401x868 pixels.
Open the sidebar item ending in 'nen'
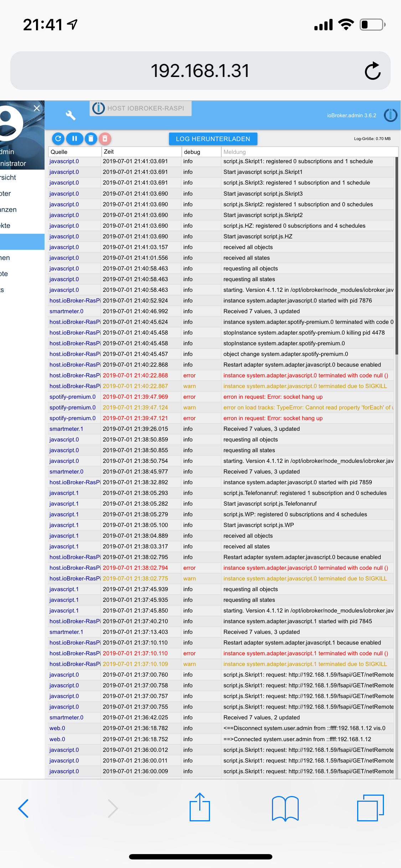[x=22, y=258]
